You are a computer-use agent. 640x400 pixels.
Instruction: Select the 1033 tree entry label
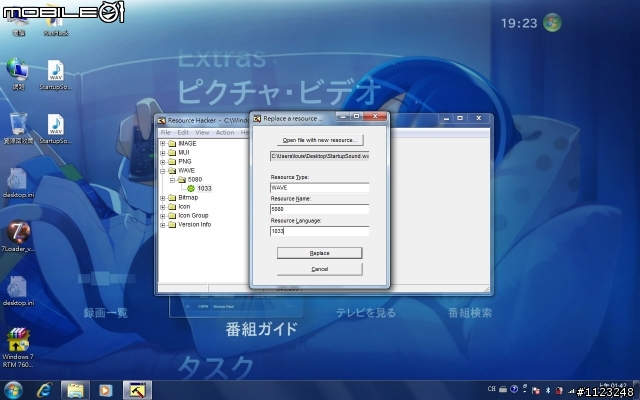[x=204, y=189]
